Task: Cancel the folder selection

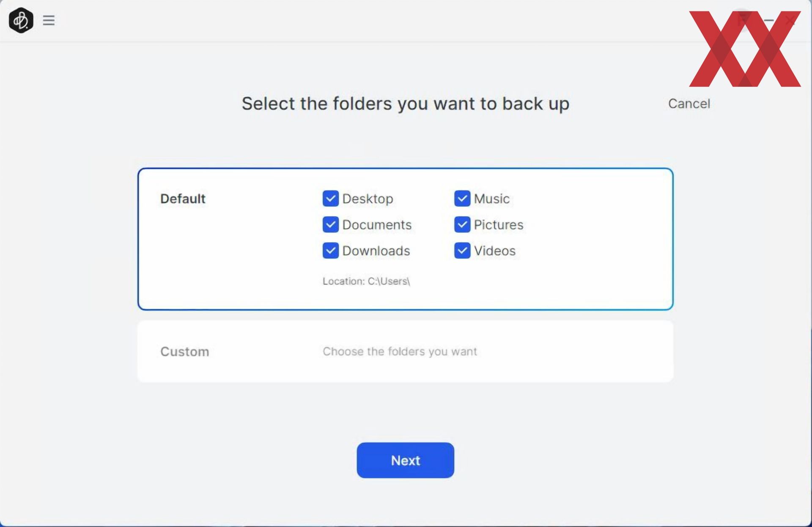Action: point(689,104)
